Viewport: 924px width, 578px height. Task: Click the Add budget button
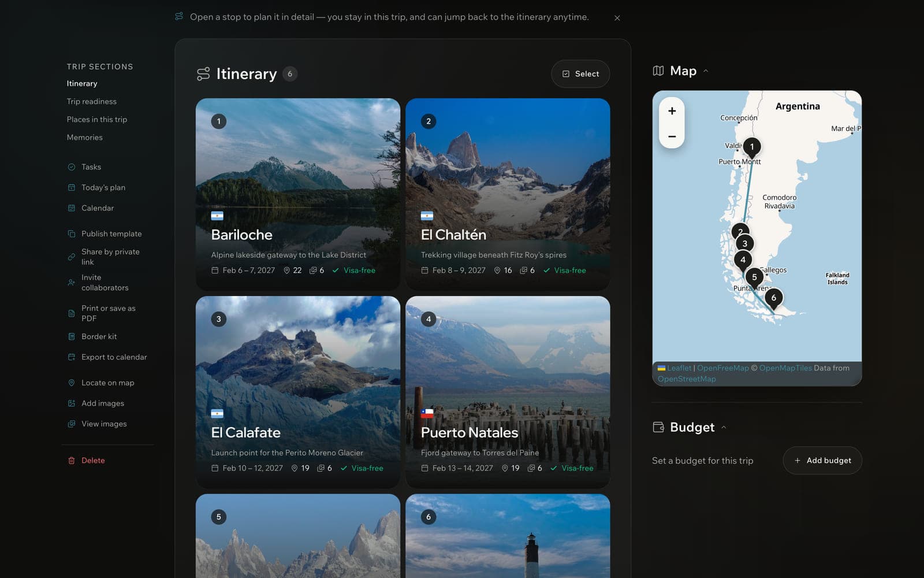pyautogui.click(x=822, y=461)
